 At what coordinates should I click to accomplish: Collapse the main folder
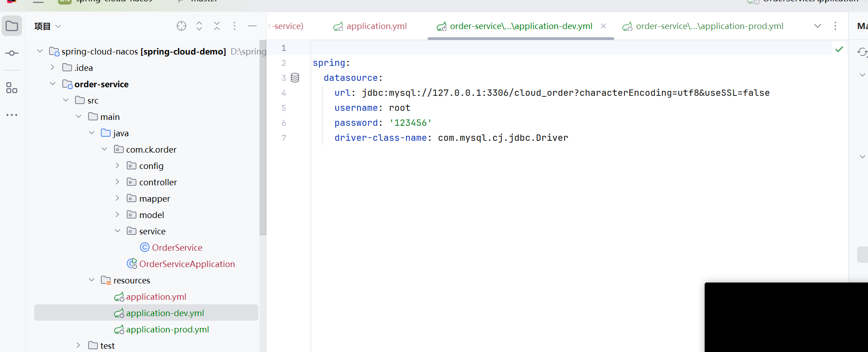click(78, 116)
